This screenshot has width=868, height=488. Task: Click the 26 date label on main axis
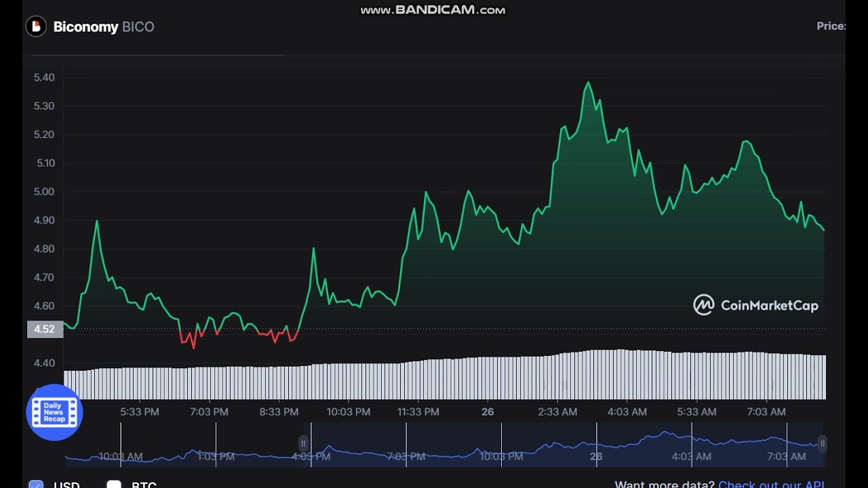(x=488, y=411)
